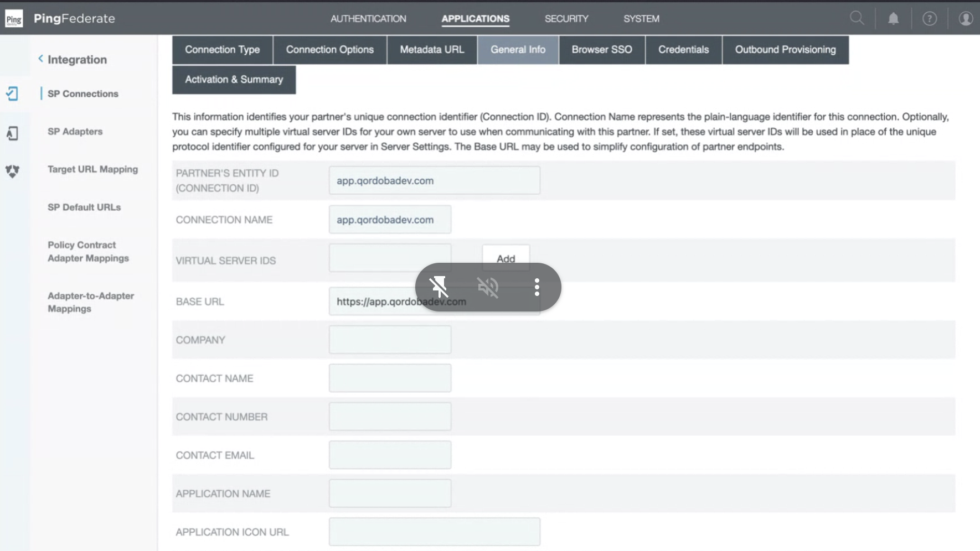Focus the Application Icon URL field
Viewport: 980px width, 551px height.
click(x=435, y=532)
